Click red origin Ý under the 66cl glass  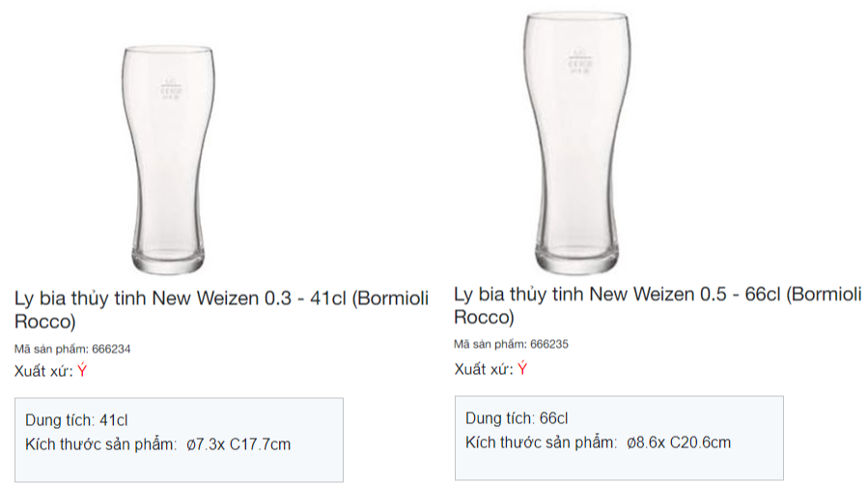(x=522, y=368)
